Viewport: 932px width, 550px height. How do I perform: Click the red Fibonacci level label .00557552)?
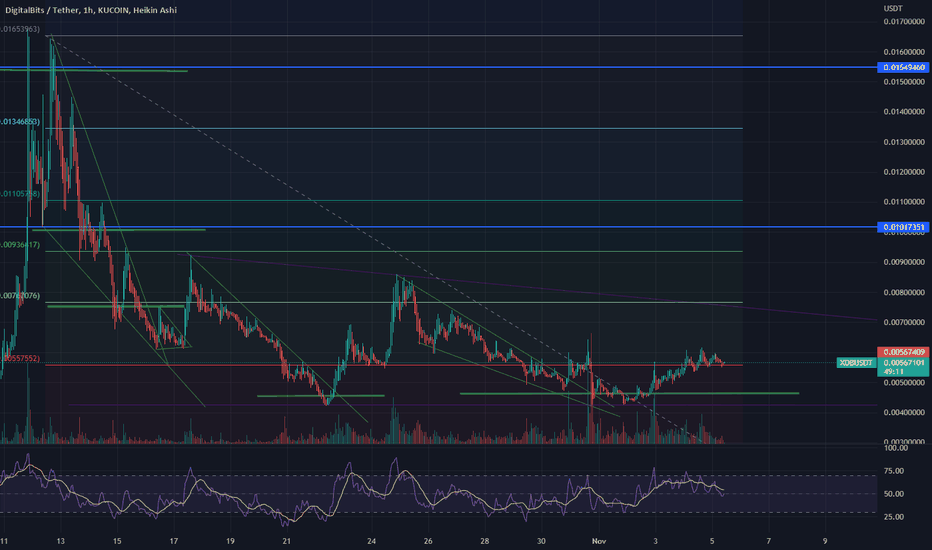(20, 359)
